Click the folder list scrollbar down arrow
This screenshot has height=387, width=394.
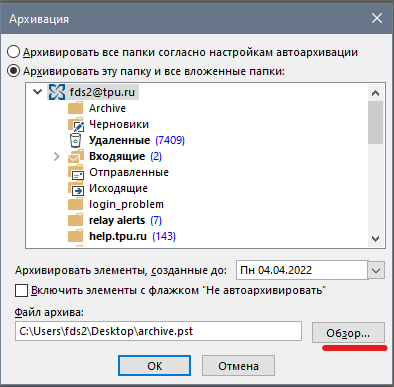point(376,239)
